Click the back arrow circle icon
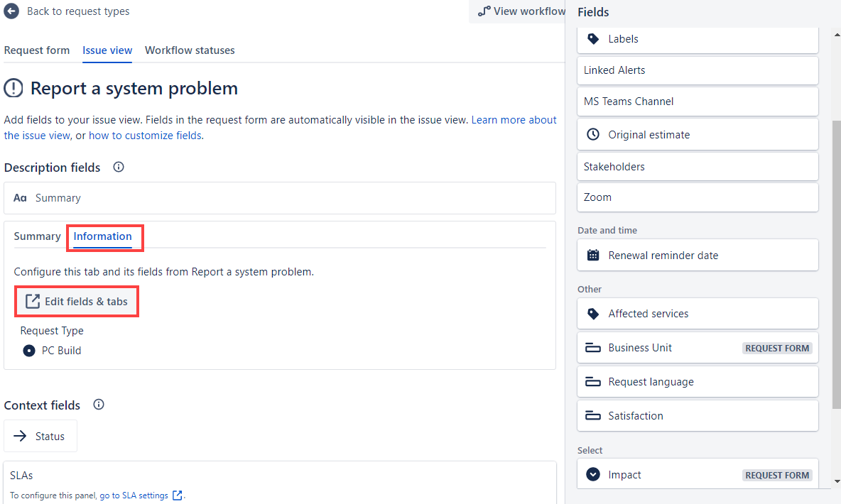The image size is (841, 504). [11, 11]
